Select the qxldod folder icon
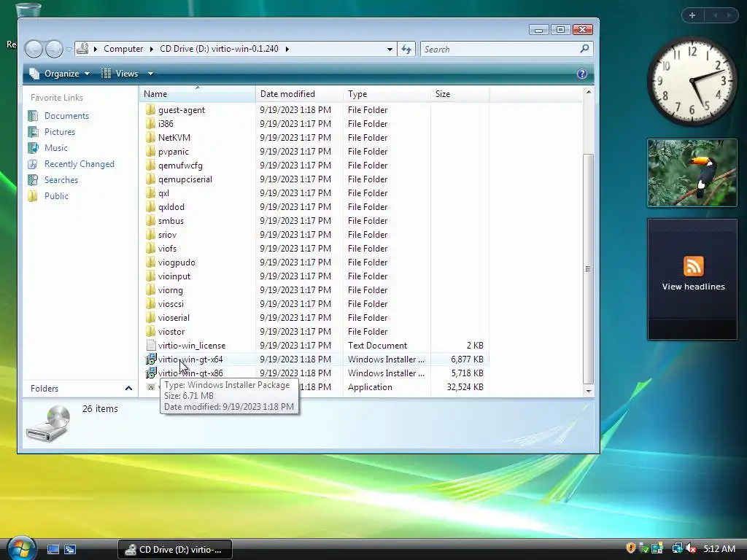The width and height of the screenshot is (747, 560). (x=150, y=206)
